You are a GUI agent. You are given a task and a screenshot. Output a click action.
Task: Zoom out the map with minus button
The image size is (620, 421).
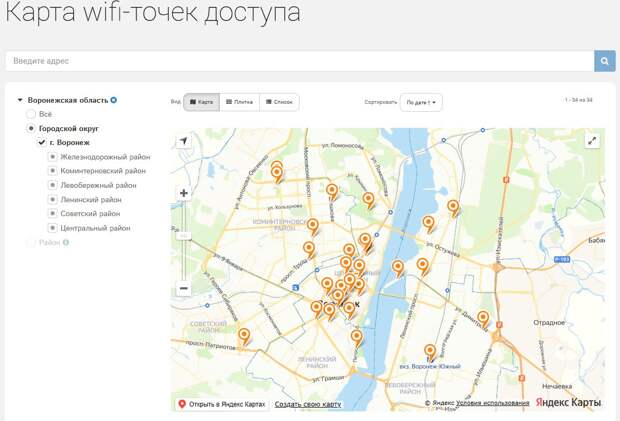184,288
